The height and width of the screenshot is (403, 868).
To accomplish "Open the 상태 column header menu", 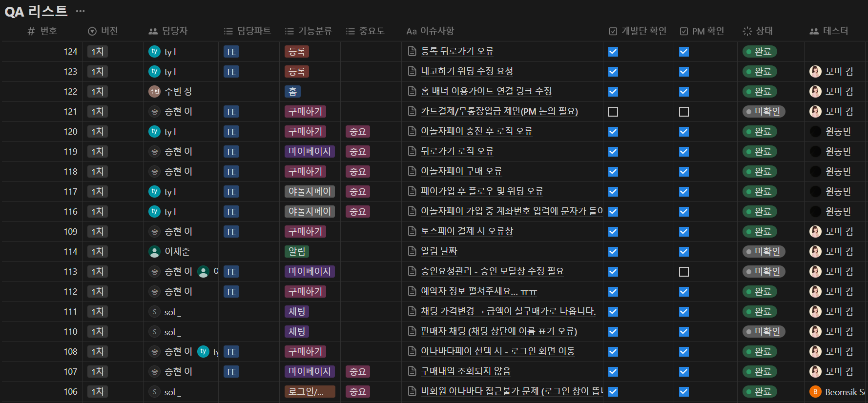I will [757, 31].
